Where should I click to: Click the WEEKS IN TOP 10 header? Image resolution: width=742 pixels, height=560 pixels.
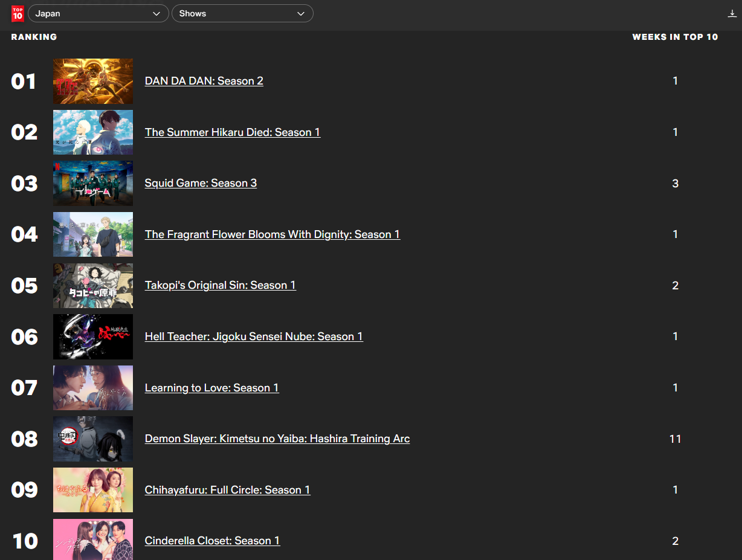(x=675, y=37)
